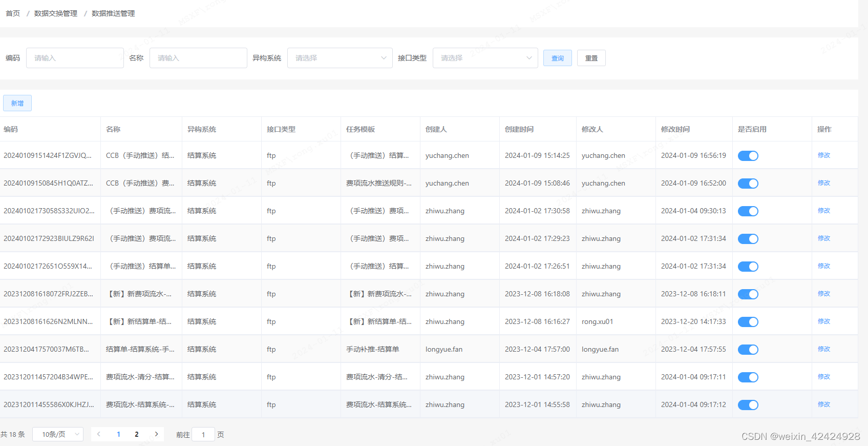
Task: Click 修改 for 20240109150845H1Q0ATZ row
Action: 824,183
